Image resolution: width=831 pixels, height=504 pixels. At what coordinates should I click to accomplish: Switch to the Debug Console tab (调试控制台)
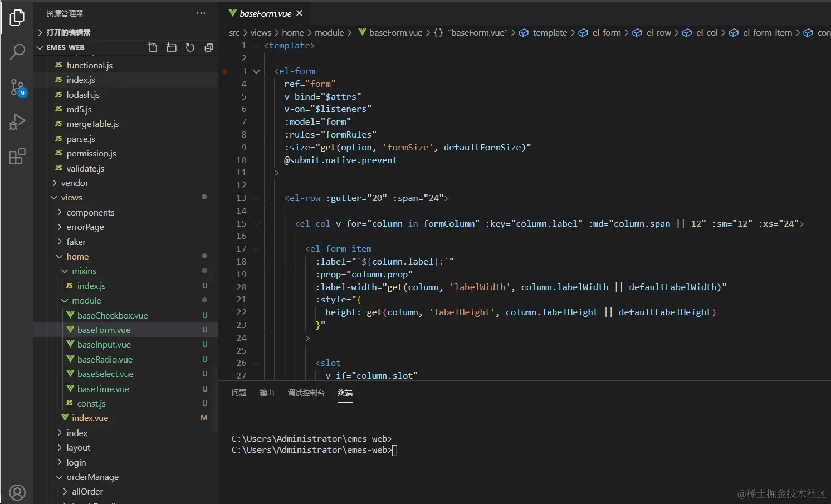tap(306, 393)
